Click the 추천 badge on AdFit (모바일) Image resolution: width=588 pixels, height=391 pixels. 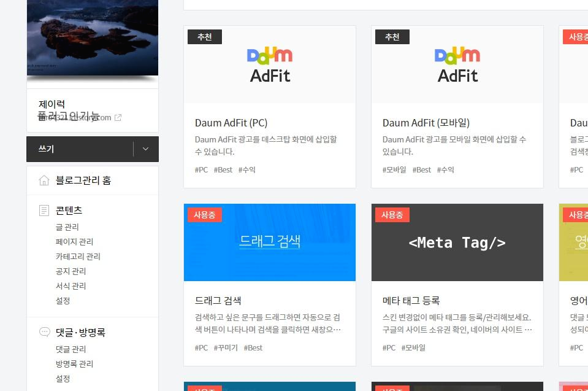[392, 37]
